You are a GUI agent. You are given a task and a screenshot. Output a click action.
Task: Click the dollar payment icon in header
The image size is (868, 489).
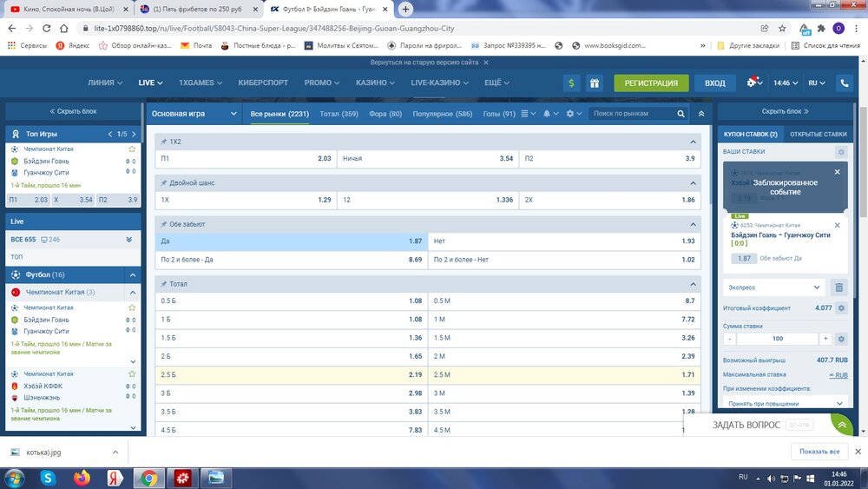point(571,83)
